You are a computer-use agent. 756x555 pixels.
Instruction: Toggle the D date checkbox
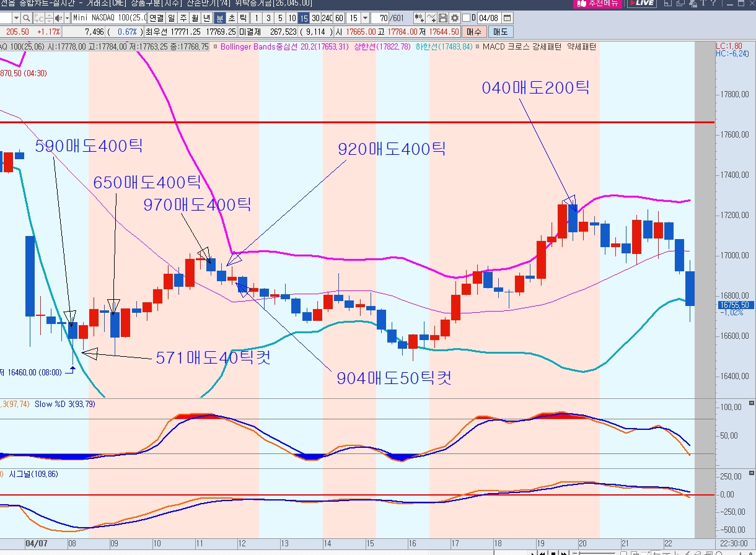pos(466,18)
